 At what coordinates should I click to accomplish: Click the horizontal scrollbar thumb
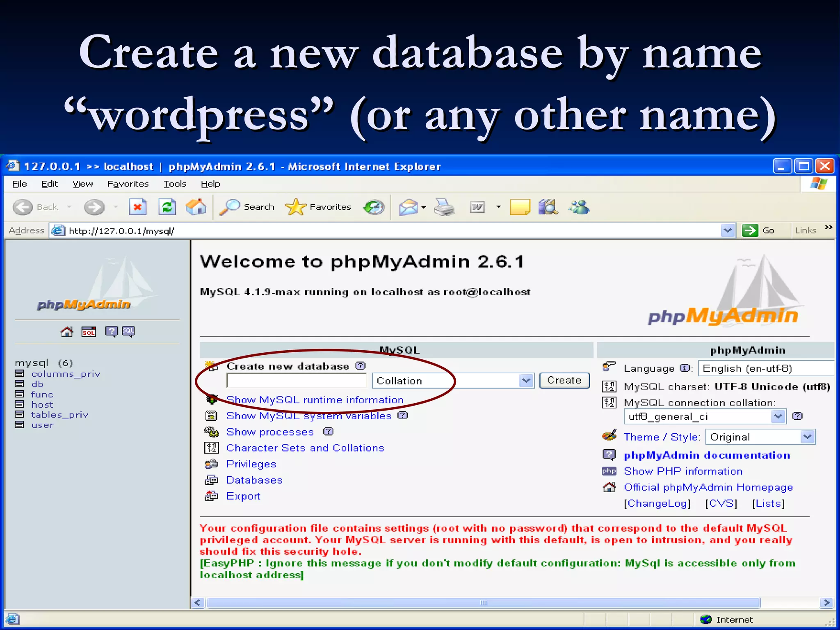pos(483,603)
